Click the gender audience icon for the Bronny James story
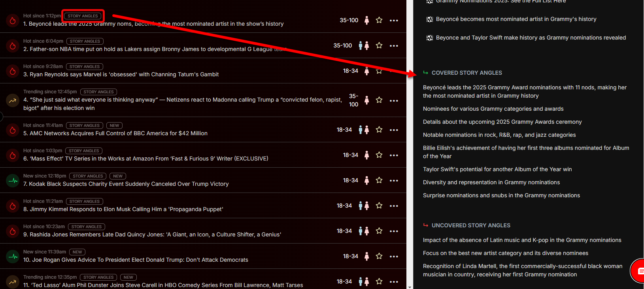Viewport: 644px width, 289px height. click(x=364, y=45)
